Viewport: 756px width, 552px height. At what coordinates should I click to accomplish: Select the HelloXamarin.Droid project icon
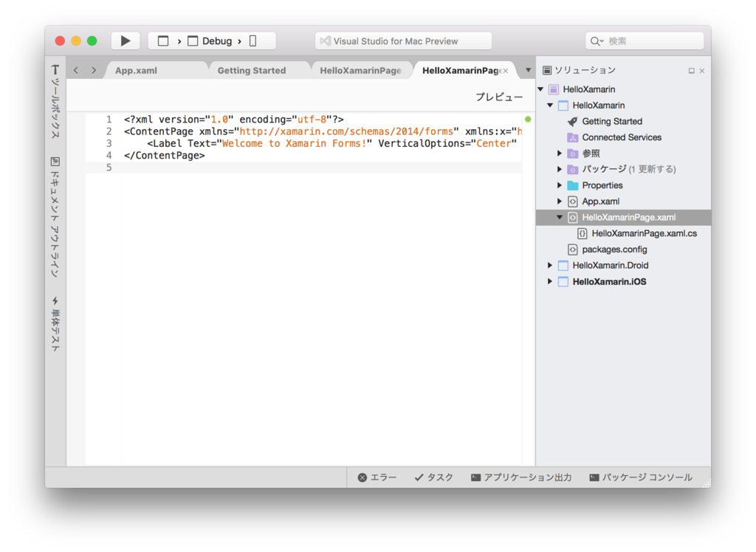tap(563, 266)
